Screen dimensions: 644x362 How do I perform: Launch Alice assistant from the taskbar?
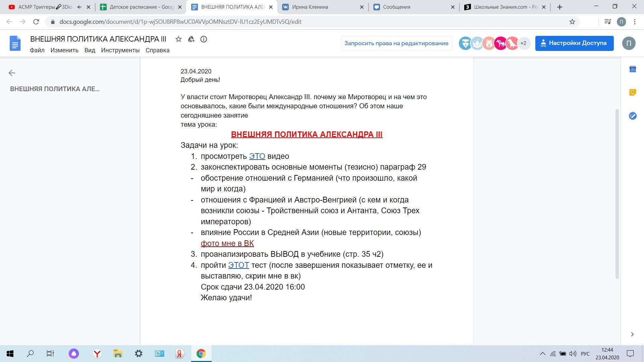tap(74, 354)
